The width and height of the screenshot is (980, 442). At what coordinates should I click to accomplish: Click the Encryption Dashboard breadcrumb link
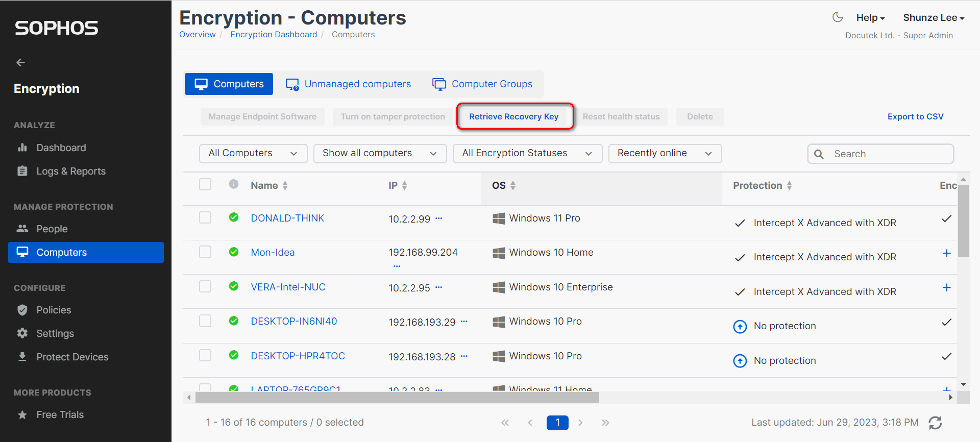coord(274,35)
